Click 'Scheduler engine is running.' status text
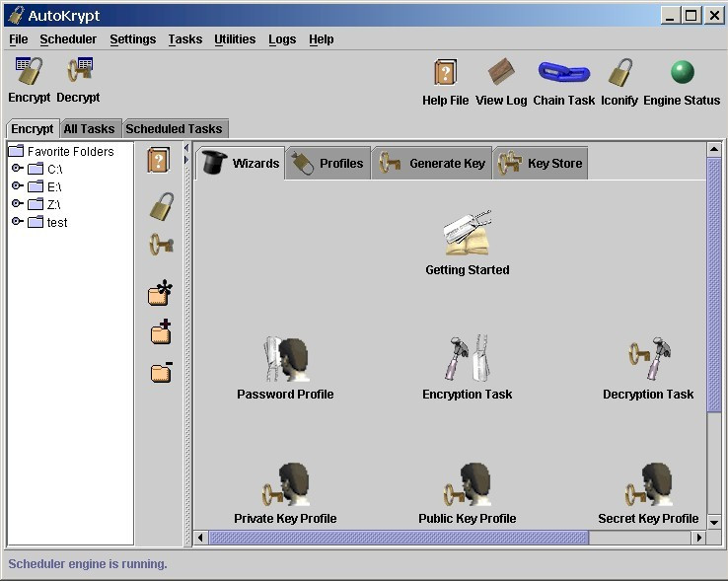The width and height of the screenshot is (728, 581). tap(88, 564)
